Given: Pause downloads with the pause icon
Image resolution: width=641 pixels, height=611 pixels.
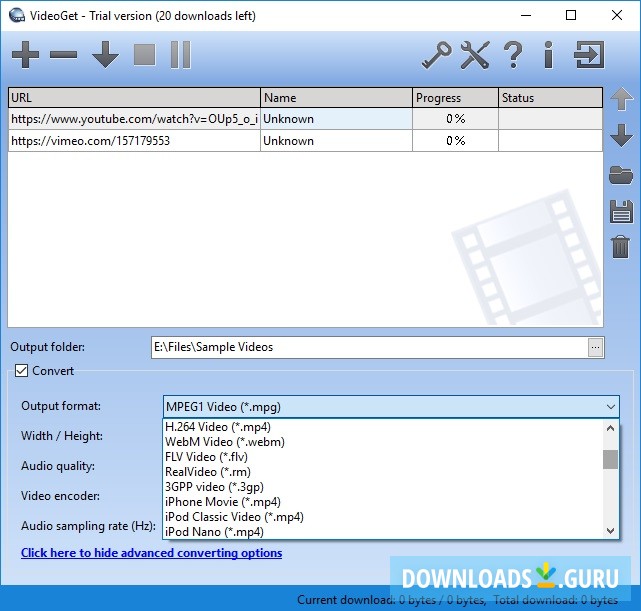Looking at the screenshot, I should point(180,54).
